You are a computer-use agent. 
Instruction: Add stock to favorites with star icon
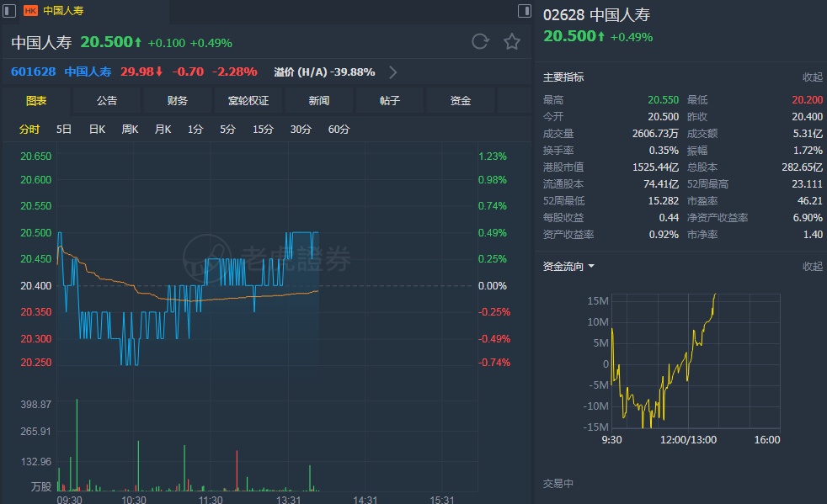click(511, 41)
